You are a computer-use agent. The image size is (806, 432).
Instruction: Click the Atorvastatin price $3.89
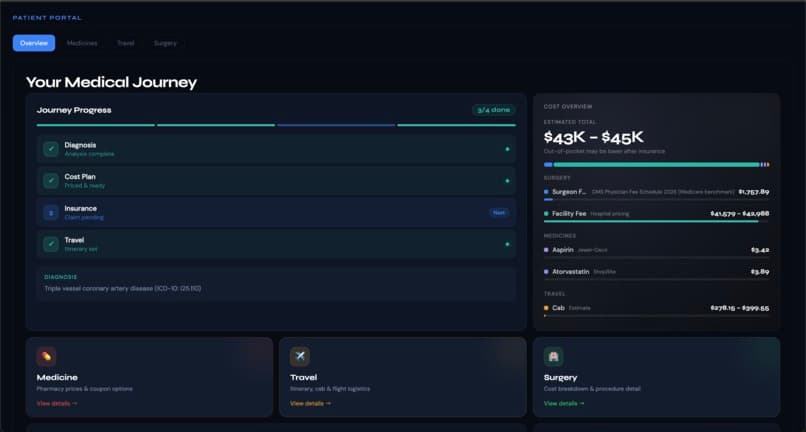coord(760,272)
